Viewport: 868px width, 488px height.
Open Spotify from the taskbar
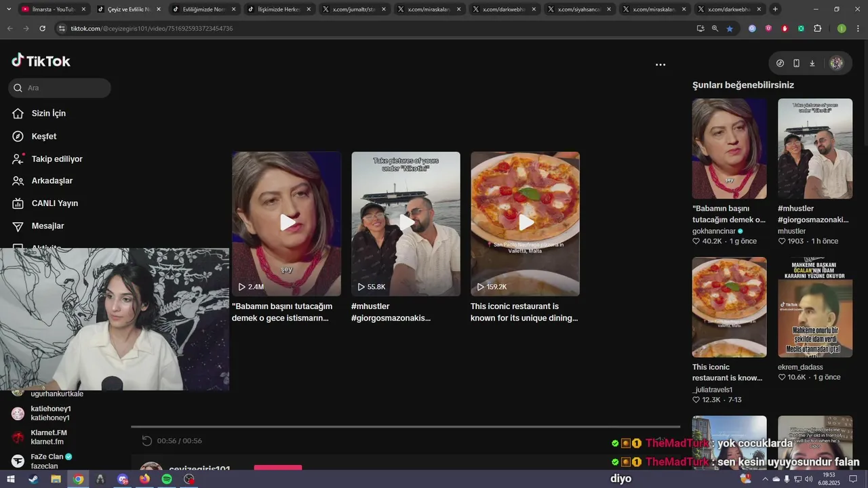[167, 479]
